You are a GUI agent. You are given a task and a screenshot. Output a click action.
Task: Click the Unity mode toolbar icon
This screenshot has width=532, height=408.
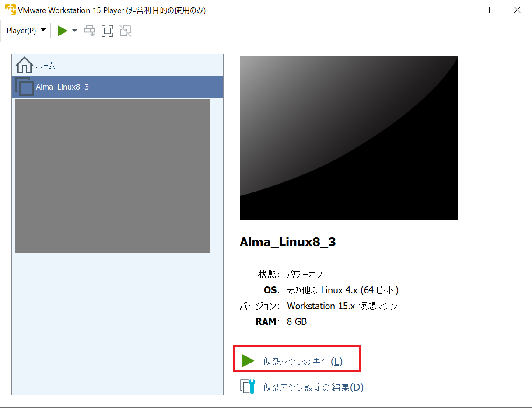[126, 31]
